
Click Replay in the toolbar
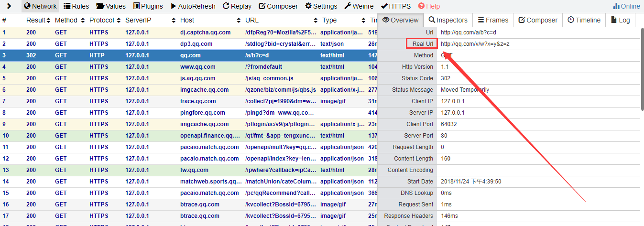click(x=237, y=6)
